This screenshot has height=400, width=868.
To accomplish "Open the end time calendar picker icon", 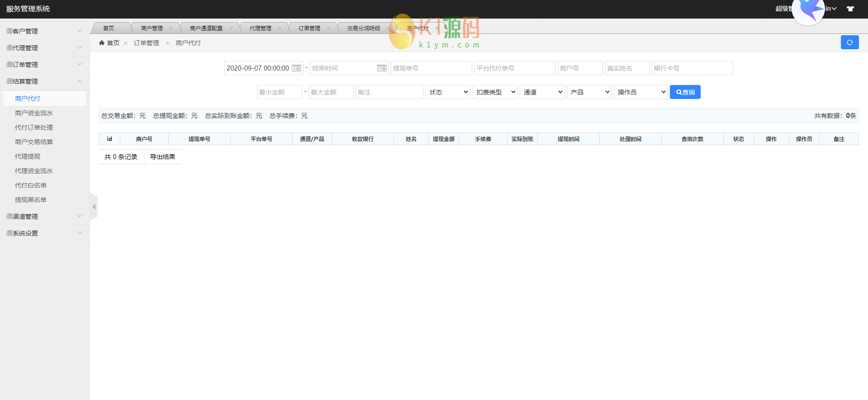I will [382, 68].
